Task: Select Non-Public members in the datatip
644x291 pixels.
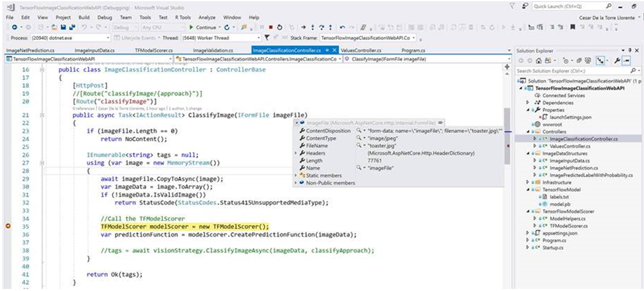Action: click(330, 183)
